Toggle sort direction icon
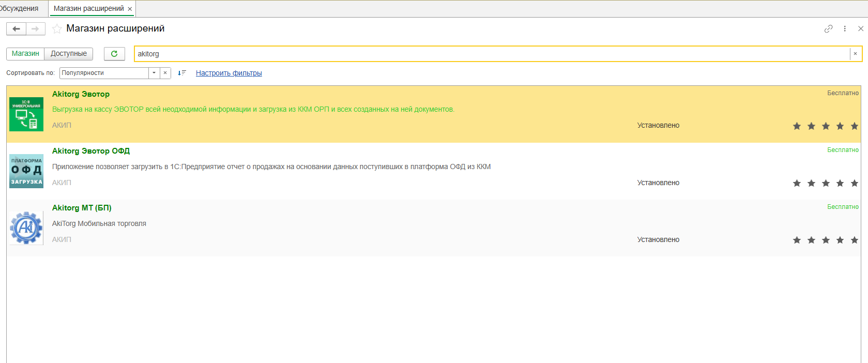This screenshot has height=363, width=868. (x=181, y=73)
